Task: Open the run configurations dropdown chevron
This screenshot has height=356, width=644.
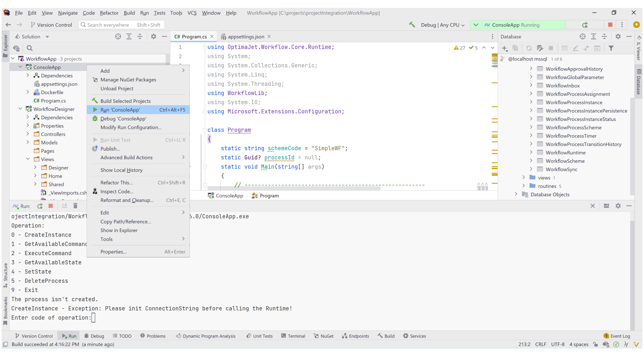Action: pyautogui.click(x=476, y=25)
